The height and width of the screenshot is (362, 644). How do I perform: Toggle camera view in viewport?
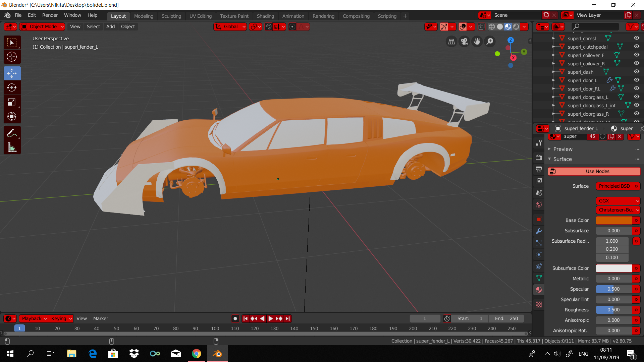[464, 41]
